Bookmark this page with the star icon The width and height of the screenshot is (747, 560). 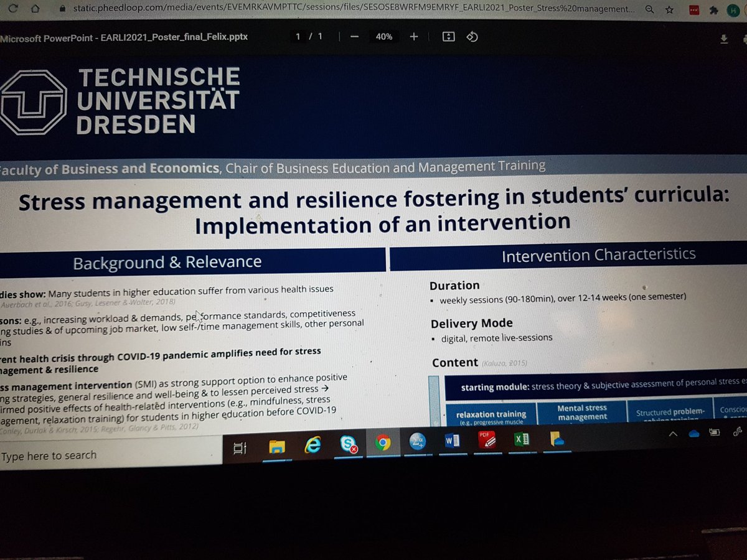pos(669,9)
